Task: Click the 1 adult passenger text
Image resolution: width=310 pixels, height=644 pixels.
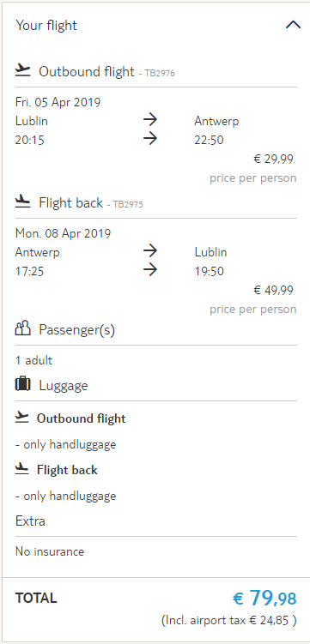Action: (x=33, y=361)
